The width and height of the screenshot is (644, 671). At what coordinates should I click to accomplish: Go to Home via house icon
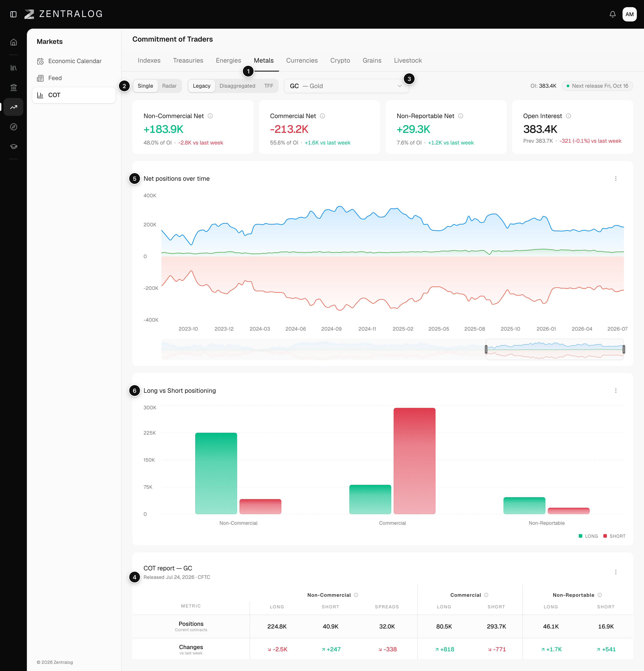click(x=13, y=42)
